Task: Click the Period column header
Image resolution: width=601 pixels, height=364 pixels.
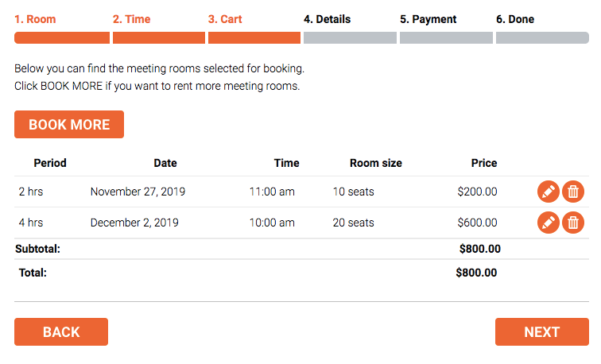Action: point(50,163)
